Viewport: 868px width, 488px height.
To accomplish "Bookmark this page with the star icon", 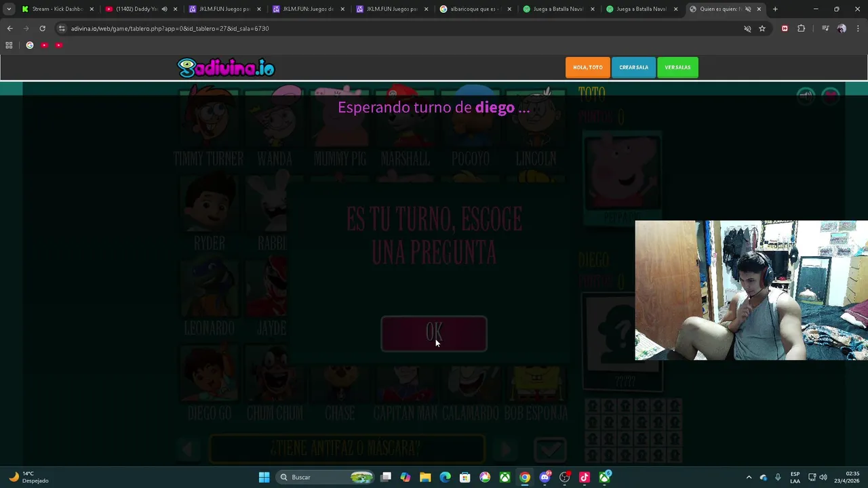I will 762,28.
